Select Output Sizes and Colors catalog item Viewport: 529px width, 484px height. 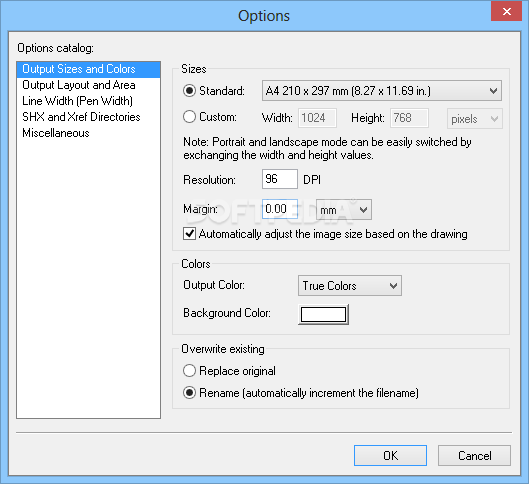pyautogui.click(x=88, y=69)
